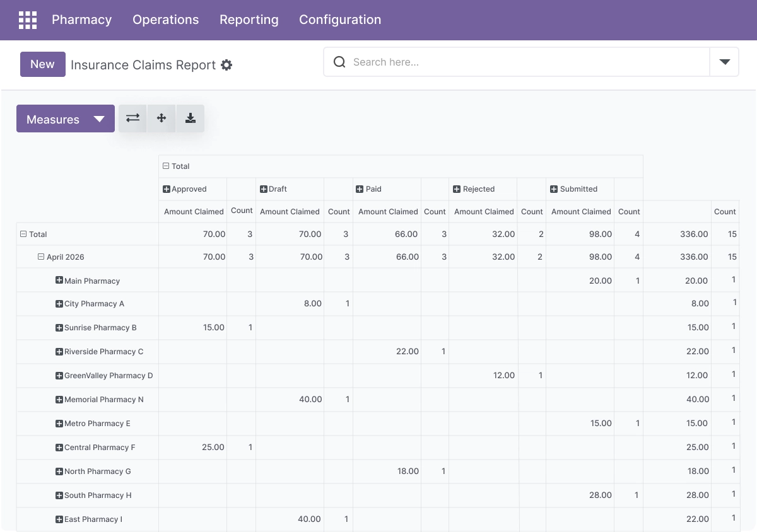Open the Measures dropdown
The image size is (757, 532).
(66, 119)
